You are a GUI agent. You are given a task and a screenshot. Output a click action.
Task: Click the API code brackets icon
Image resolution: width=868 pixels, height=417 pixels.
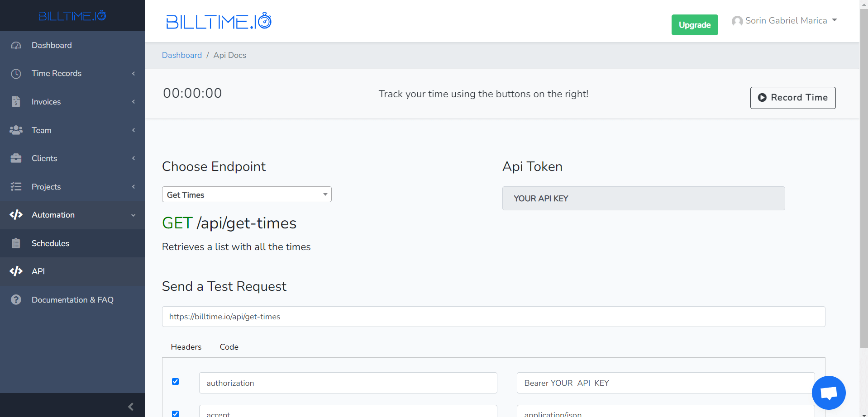tap(16, 271)
